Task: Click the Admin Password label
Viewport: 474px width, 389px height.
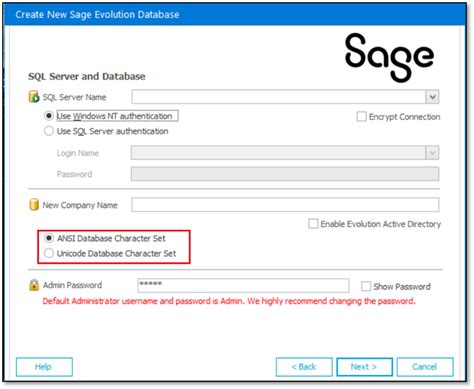Action: tap(72, 285)
